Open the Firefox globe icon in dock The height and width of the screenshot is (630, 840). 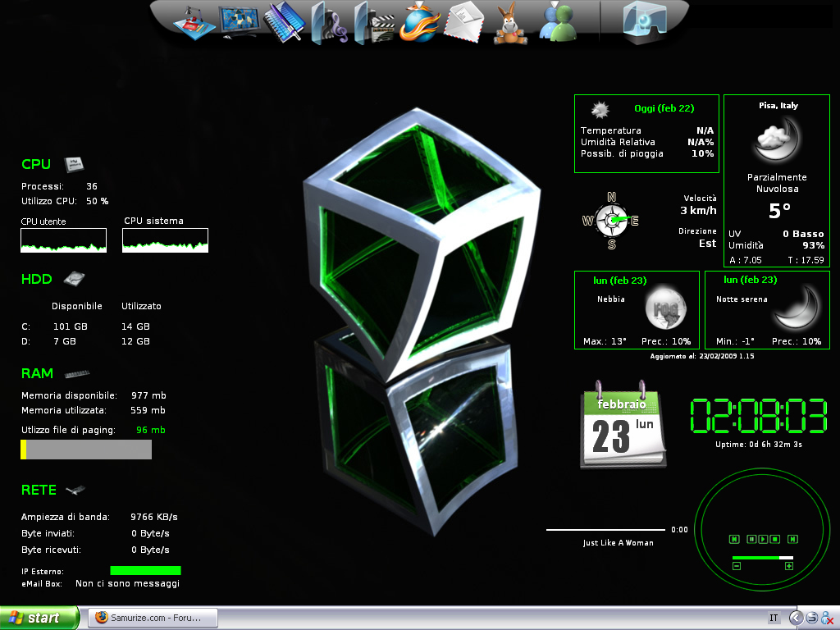pyautogui.click(x=418, y=22)
